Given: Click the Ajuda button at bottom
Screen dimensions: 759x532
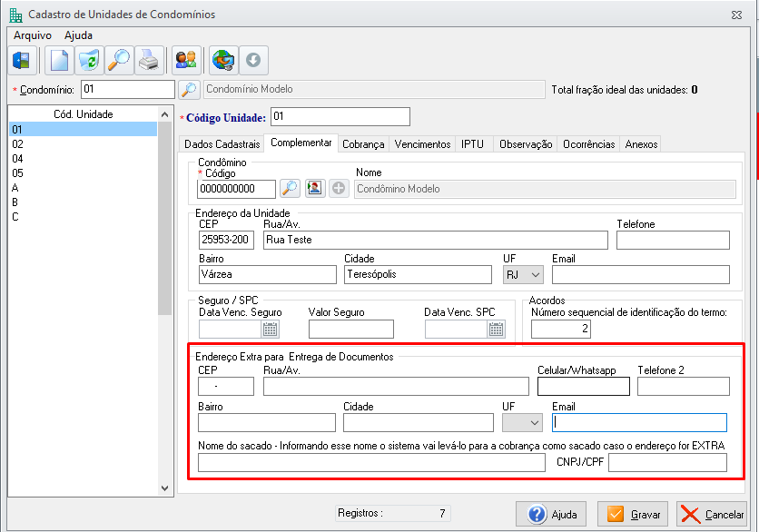Looking at the screenshot, I should 551,514.
